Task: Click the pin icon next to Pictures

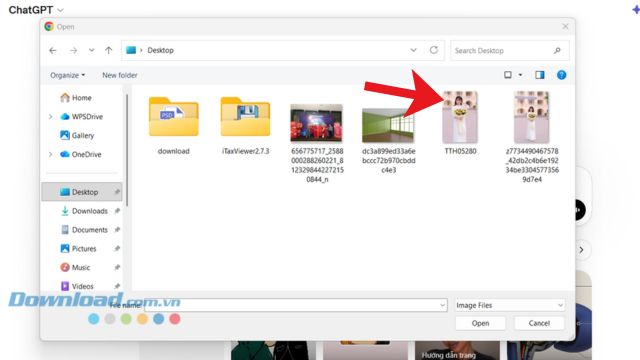Action: (117, 249)
